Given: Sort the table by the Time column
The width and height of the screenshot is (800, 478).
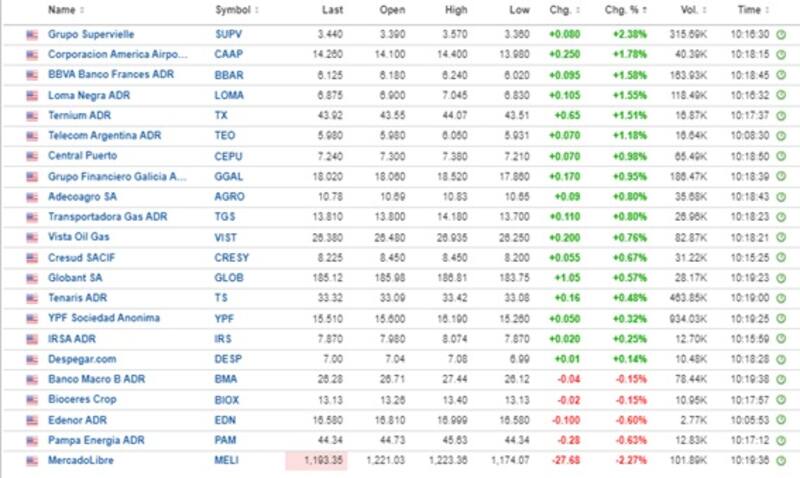Looking at the screenshot, I should [x=751, y=10].
